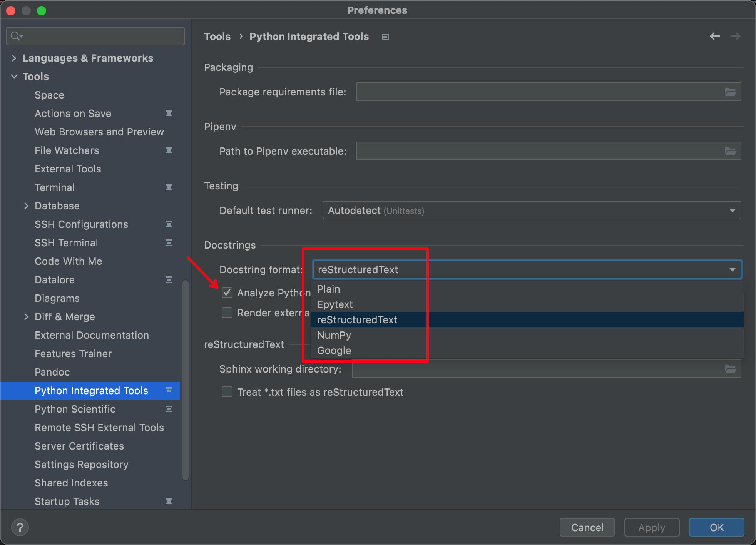This screenshot has height=545, width=756.
Task: Choose NumPy docstring format option
Action: coord(334,335)
